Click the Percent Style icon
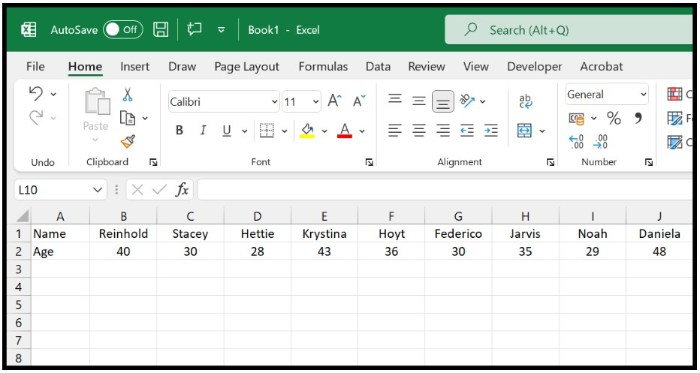 [614, 118]
